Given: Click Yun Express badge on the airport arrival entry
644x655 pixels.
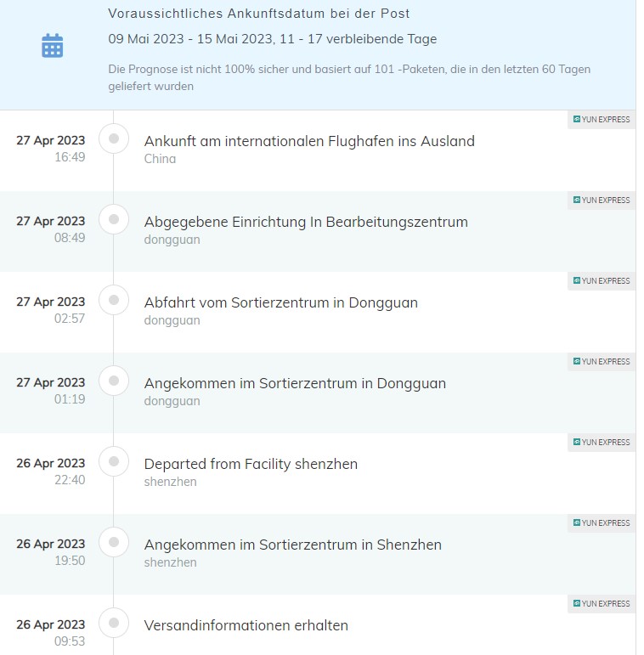Looking at the screenshot, I should 602,120.
